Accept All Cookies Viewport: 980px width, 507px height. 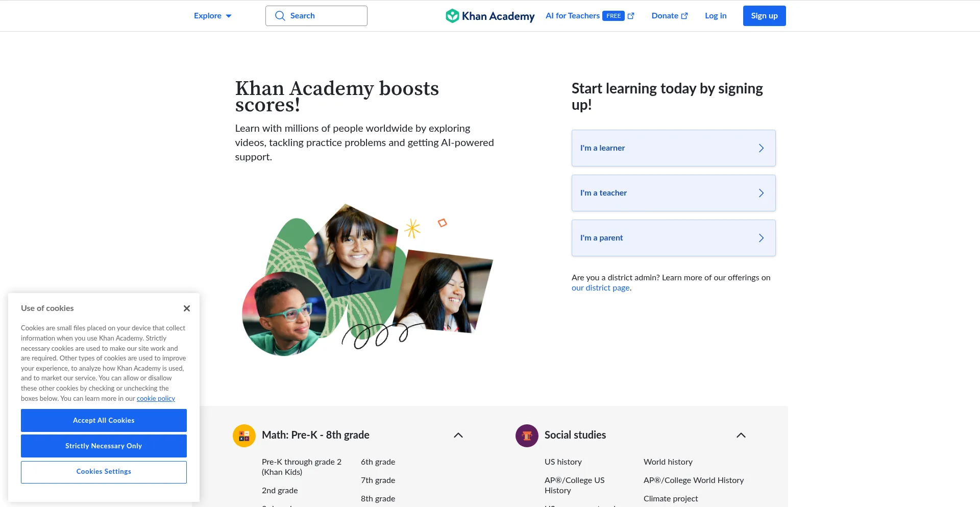(104, 420)
